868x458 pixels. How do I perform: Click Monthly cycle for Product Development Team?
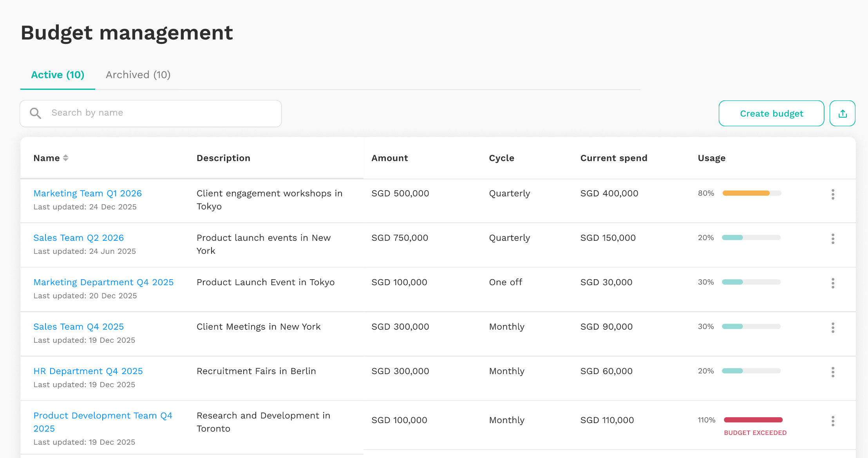(507, 420)
